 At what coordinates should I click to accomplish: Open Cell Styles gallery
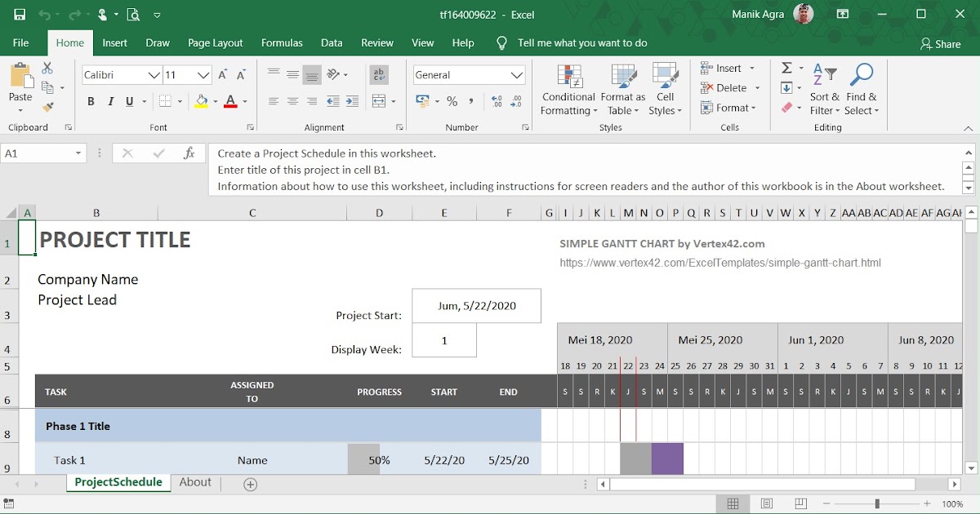(x=666, y=90)
